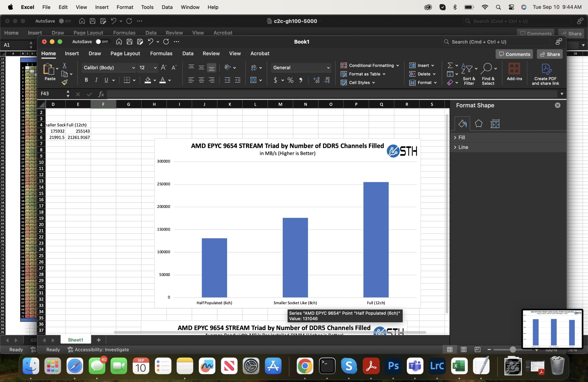
Task: Click the Borders icon in ribbon
Action: [x=127, y=80]
